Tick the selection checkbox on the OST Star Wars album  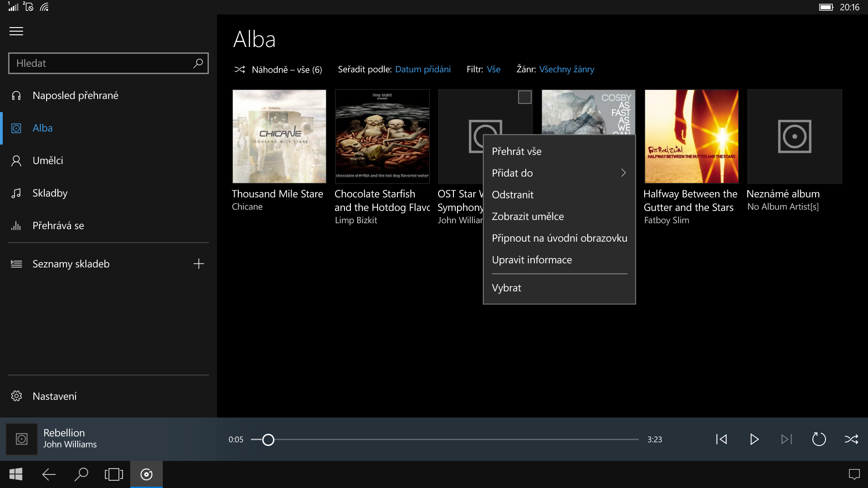[x=524, y=97]
